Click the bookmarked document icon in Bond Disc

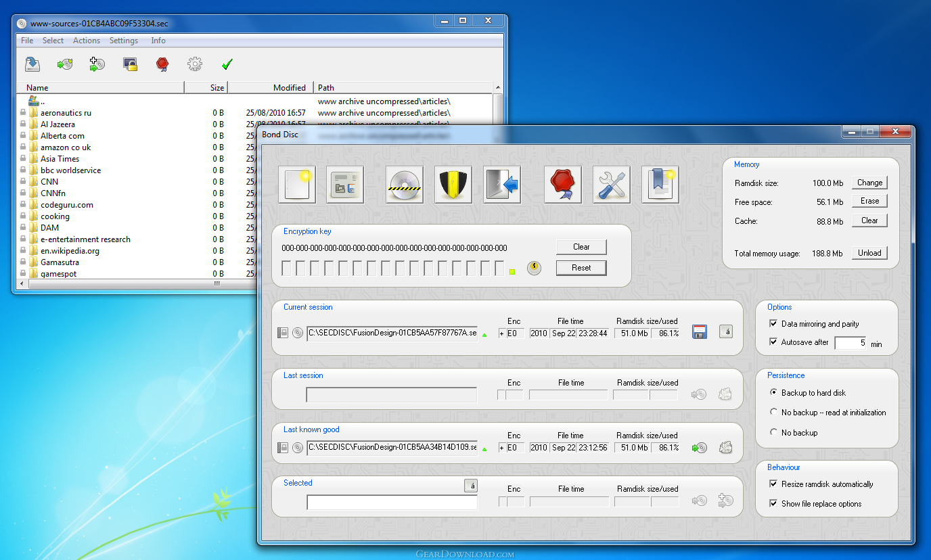pyautogui.click(x=660, y=185)
